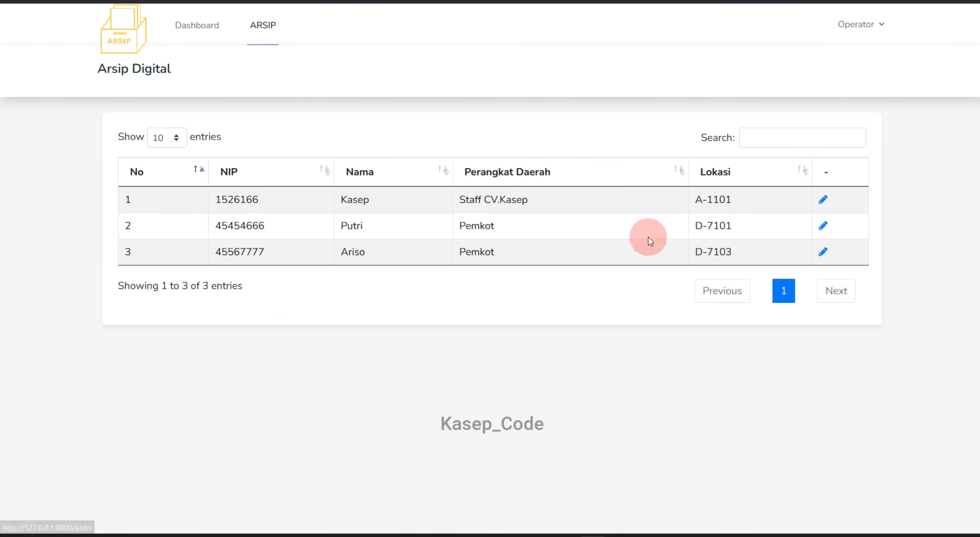
Task: Click the Previous pagination button
Action: click(x=722, y=291)
